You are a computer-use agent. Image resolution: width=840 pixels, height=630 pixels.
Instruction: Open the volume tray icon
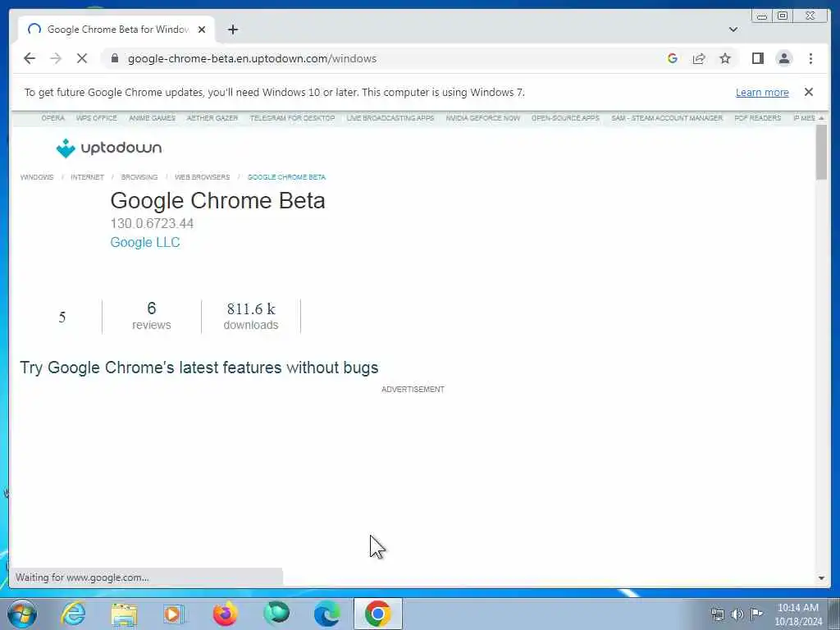[x=737, y=614]
